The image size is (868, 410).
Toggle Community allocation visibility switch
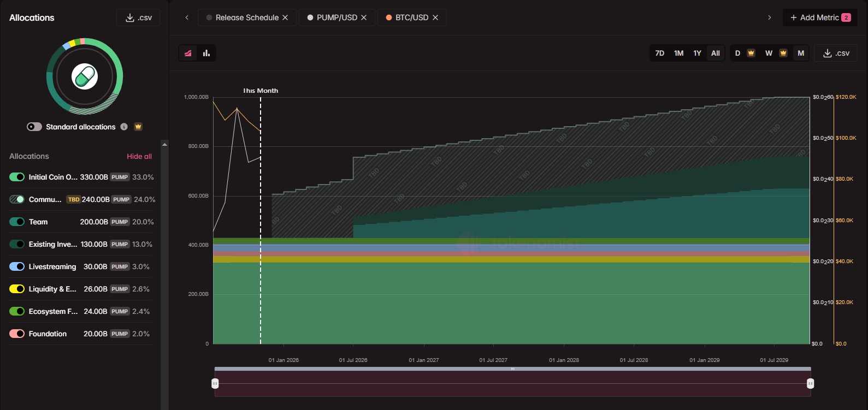pos(17,199)
